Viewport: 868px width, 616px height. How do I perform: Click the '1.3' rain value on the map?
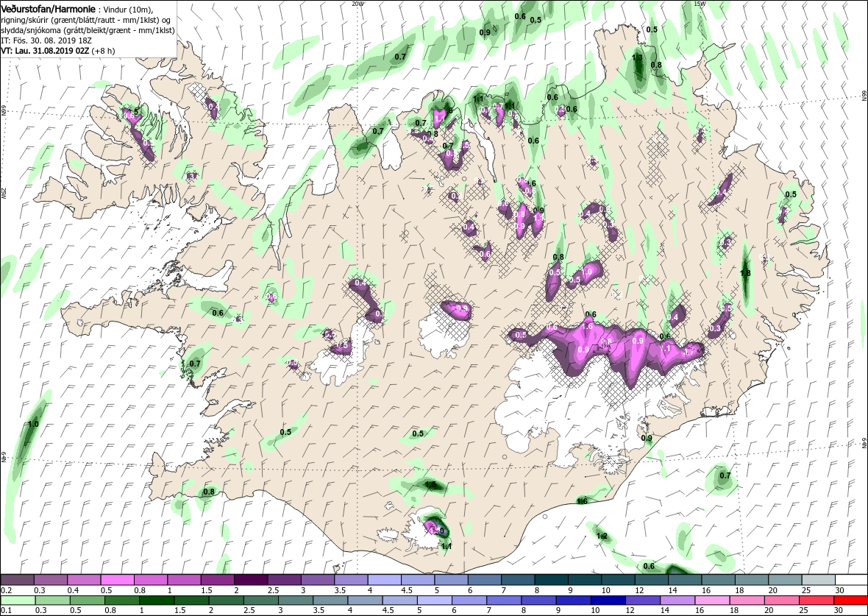coord(637,57)
